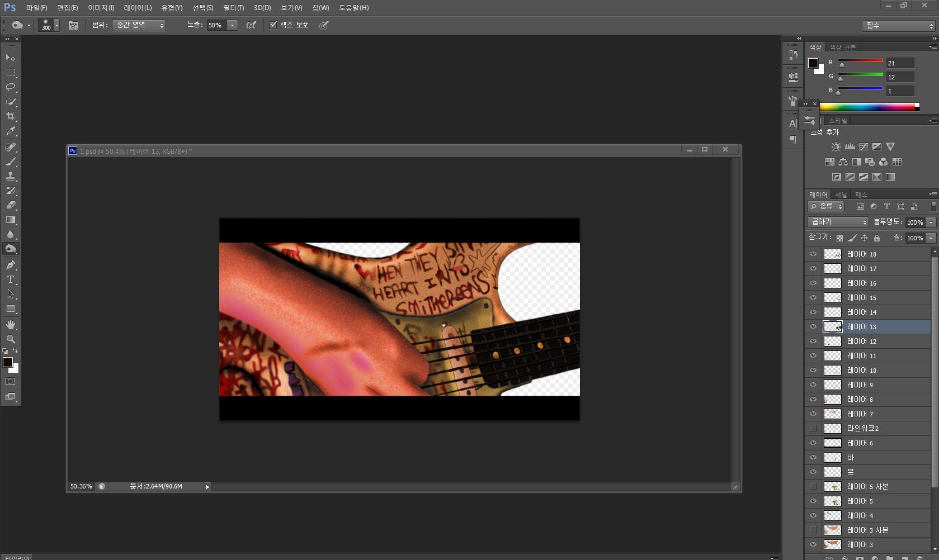Image resolution: width=939 pixels, height=560 pixels.
Task: Show the hidden 라인워크2 layer
Action: click(813, 428)
